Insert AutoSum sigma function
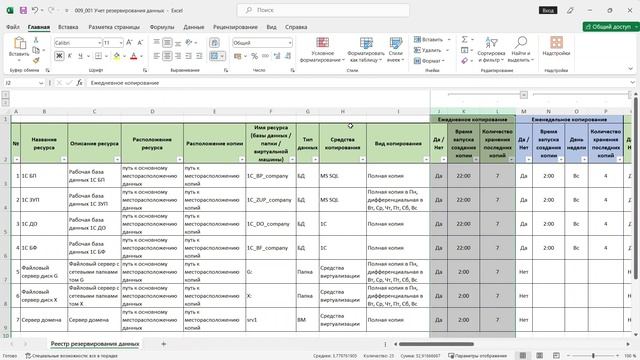This screenshot has width=640, height=360. point(464,40)
